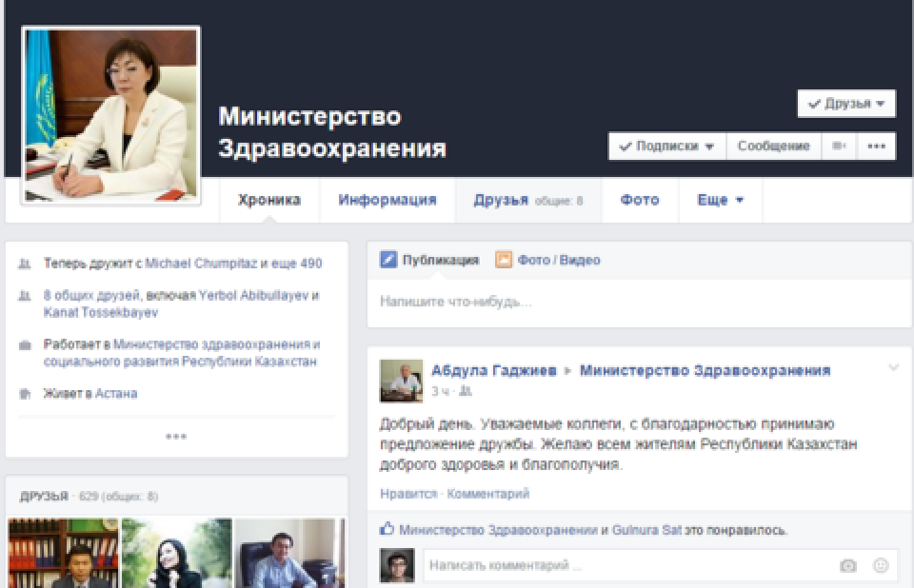The height and width of the screenshot is (588, 914).
Task: Click the mutual friends icon beside 8 общих друзей
Action: click(x=25, y=296)
